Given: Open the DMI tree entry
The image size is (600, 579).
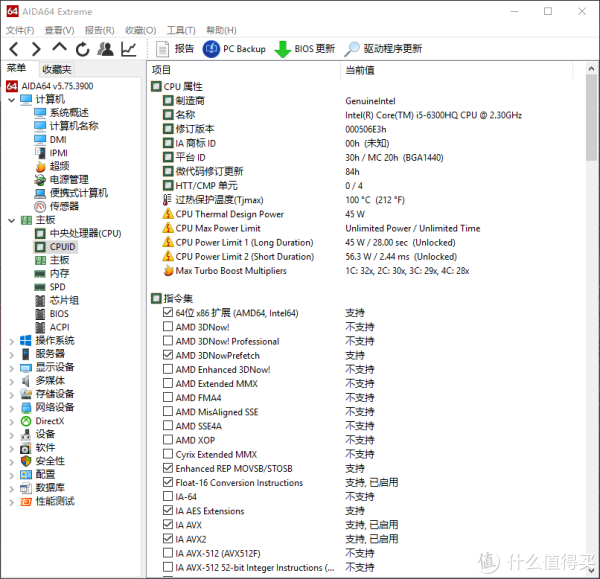Looking at the screenshot, I should 58,140.
